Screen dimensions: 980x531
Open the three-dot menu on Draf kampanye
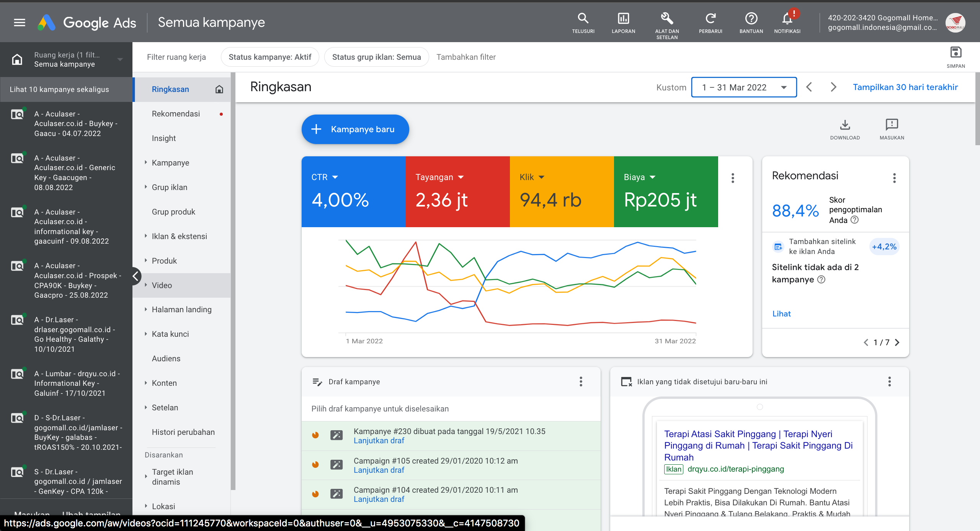[x=581, y=382]
